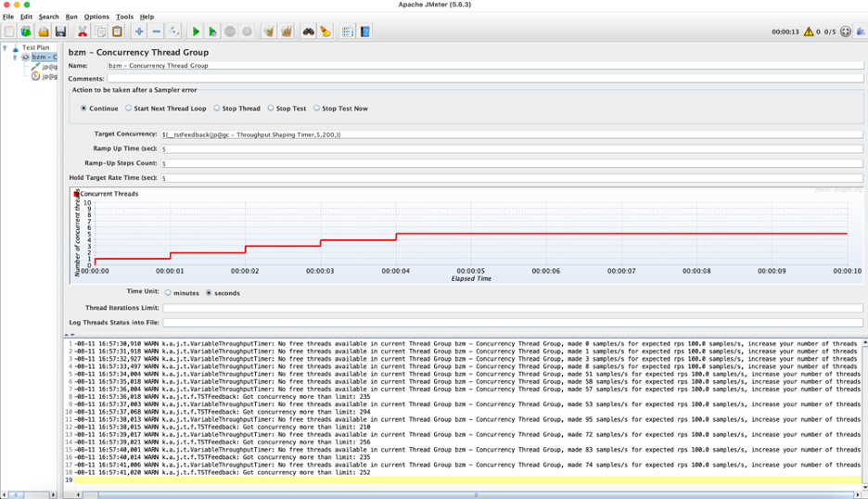Image resolution: width=868 pixels, height=499 pixels.
Task: Click the Target Concurrency field
Action: [512, 134]
